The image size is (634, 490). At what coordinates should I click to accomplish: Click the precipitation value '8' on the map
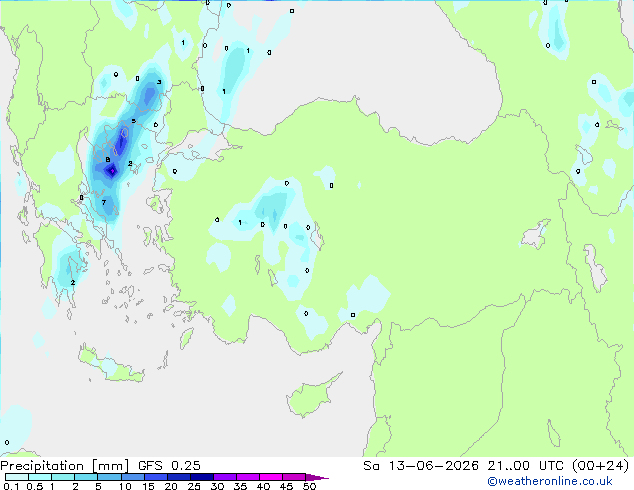coord(108,160)
